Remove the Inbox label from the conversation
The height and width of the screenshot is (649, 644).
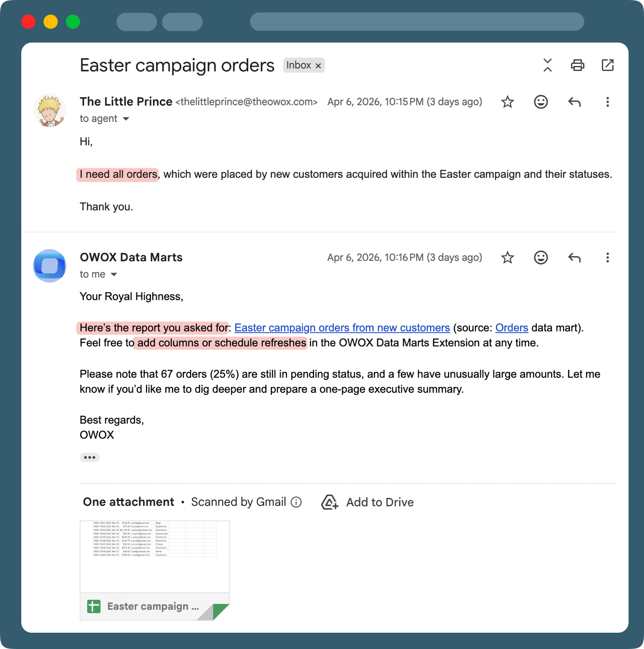(x=318, y=65)
